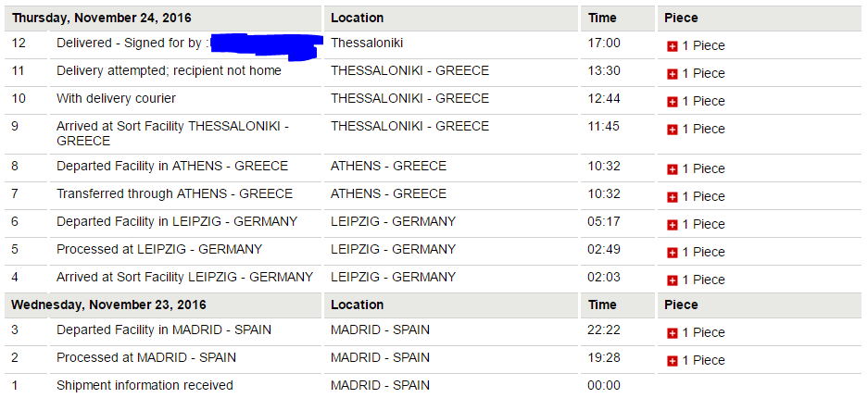Click the Location column header at top
This screenshot has width=868, height=398.
pos(357,18)
